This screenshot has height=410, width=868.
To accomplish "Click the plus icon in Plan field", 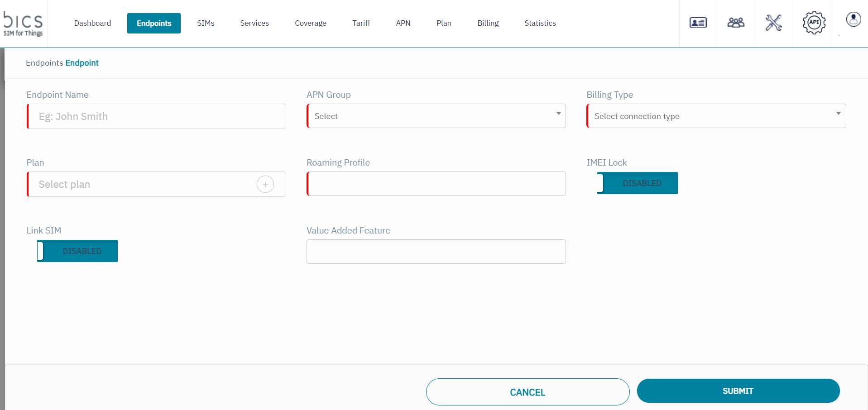I will pos(265,184).
